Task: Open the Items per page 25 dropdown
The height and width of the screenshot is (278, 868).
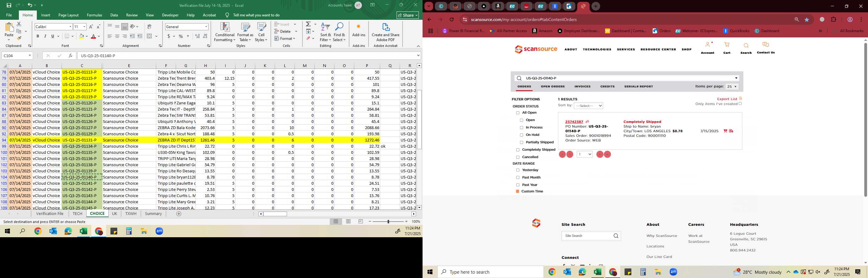Action: tap(732, 86)
